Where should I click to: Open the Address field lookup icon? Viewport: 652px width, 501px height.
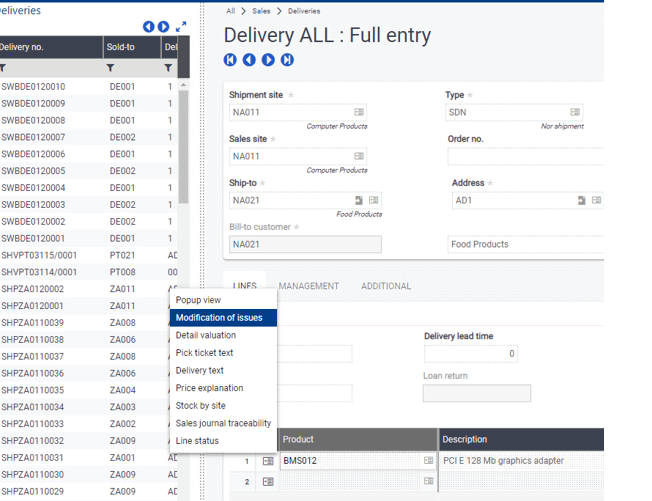pos(596,200)
